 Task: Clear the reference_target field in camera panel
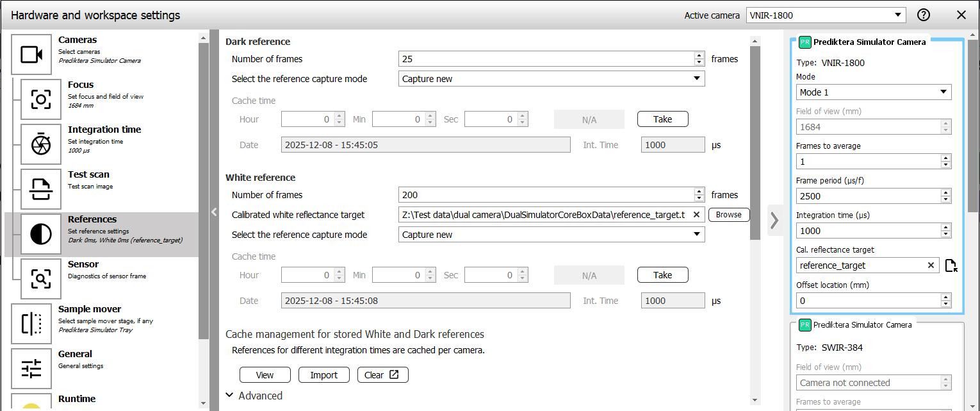931,265
